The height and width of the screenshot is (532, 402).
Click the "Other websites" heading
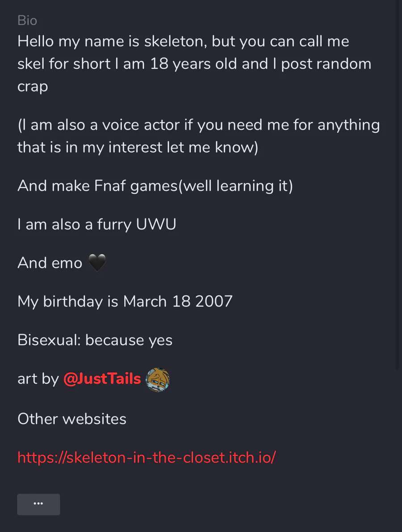71,419
